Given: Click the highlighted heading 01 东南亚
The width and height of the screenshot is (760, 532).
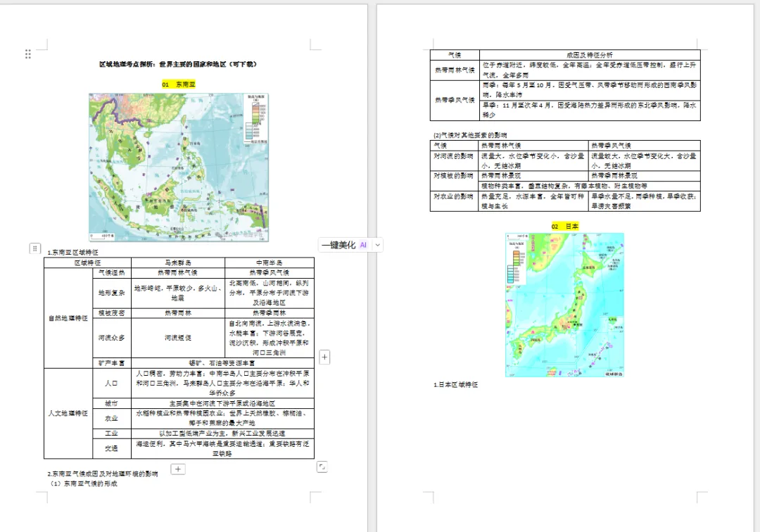Looking at the screenshot, I should click(178, 84).
